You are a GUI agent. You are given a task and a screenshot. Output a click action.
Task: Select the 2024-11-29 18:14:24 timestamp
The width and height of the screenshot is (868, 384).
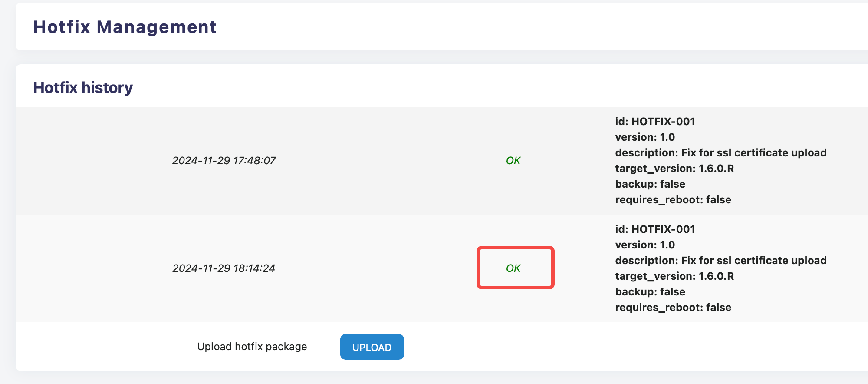coord(224,268)
